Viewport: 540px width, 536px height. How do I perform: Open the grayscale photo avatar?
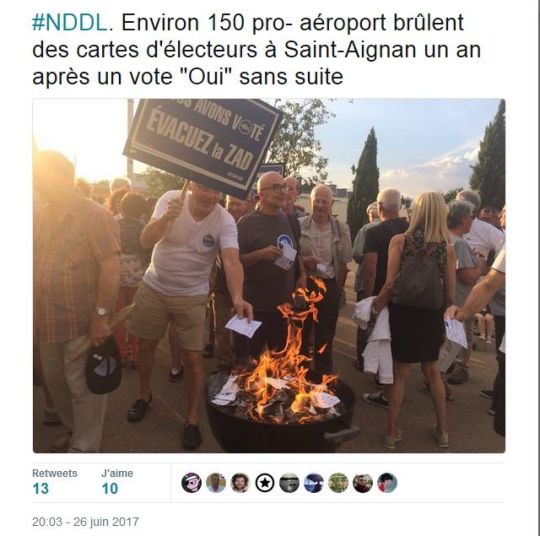click(289, 483)
